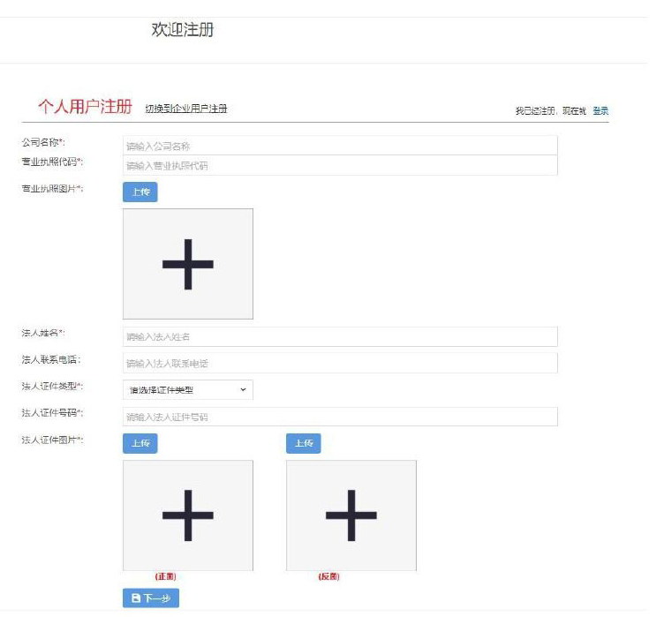Click the 个人用户注册 heading tab
Image resolution: width=672 pixels, height=617 pixels.
coord(85,107)
